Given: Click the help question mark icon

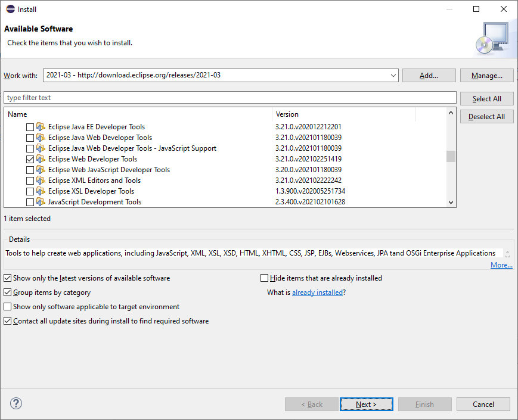Looking at the screenshot, I should (x=17, y=404).
